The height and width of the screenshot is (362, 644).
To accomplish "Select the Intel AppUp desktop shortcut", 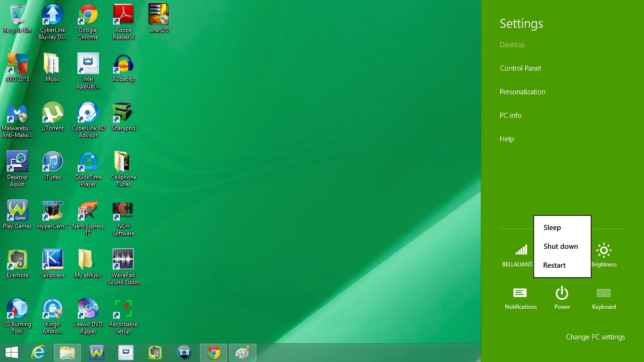I will [88, 71].
